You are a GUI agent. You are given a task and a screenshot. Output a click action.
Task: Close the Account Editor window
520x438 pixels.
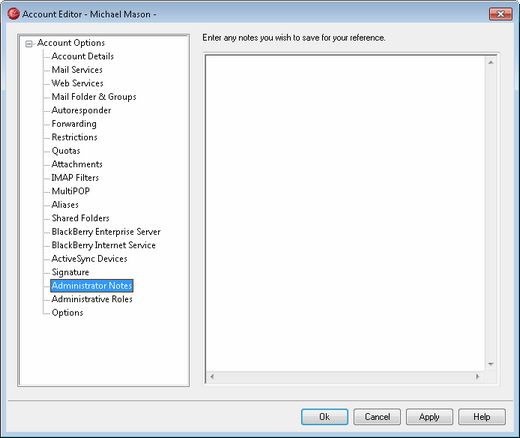500,14
